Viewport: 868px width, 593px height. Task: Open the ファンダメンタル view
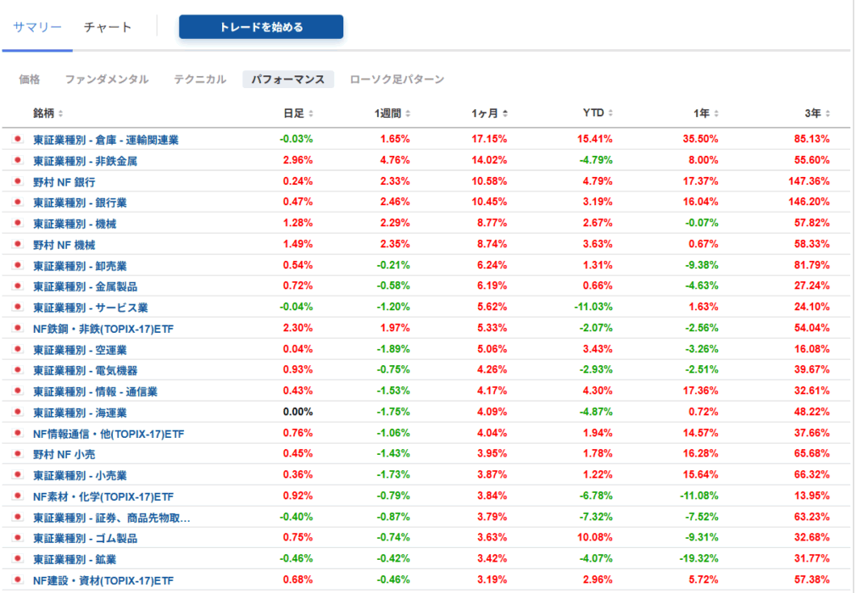point(107,80)
